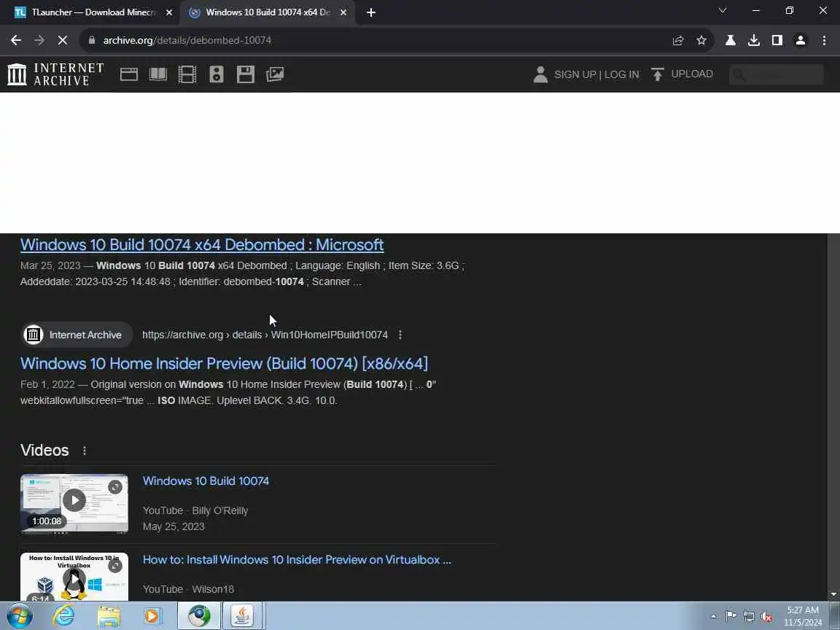Screen dimensions: 840x630
Task: Open the Video film icon
Action: (187, 74)
